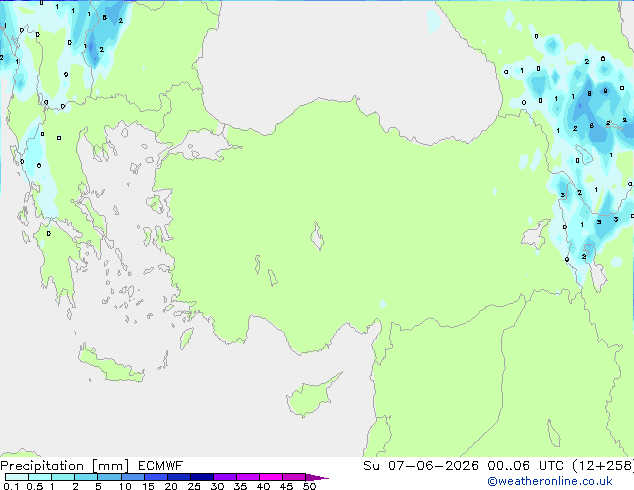Select the 0.1–0.5 mm legend swatch
The height and width of the screenshot is (490, 634).
[17, 477]
